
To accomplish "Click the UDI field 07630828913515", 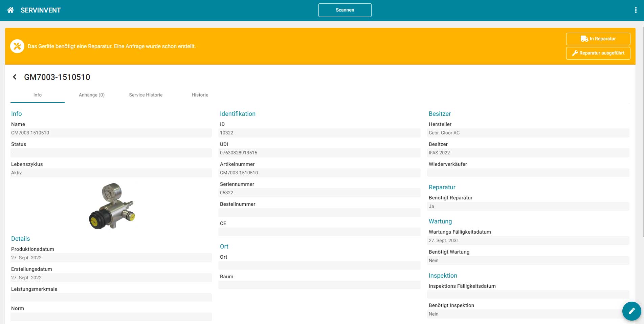I will 319,153.
